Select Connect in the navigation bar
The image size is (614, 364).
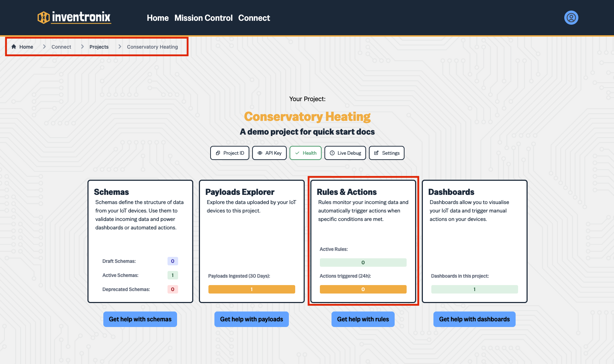[254, 18]
